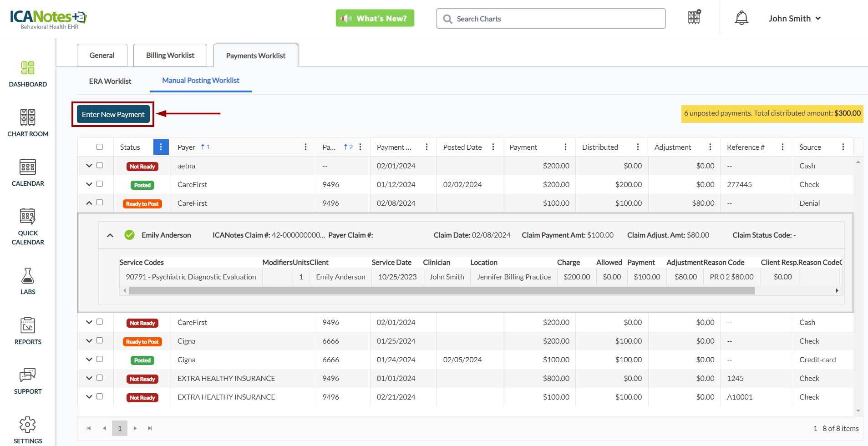
Task: Check the select-all header checkbox
Action: coord(100,147)
